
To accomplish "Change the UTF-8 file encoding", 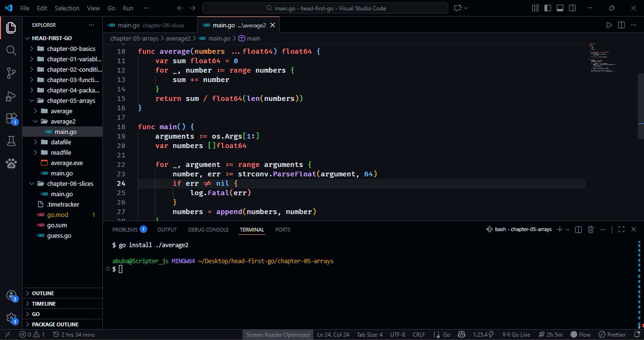I will click(x=397, y=335).
